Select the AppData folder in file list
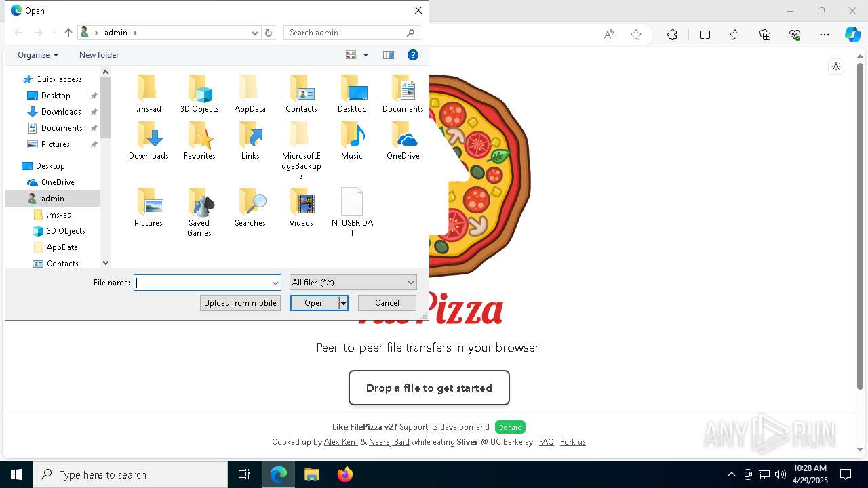Image resolution: width=868 pixels, height=488 pixels. coord(250,94)
